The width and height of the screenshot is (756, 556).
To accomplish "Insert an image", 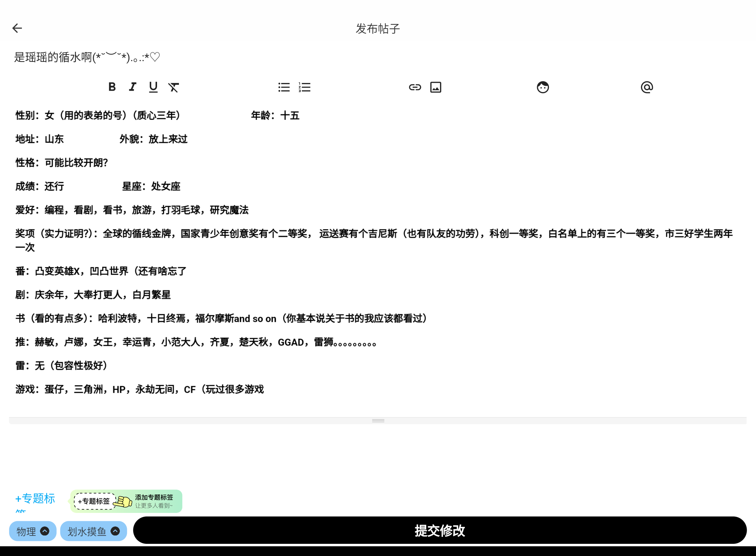I will coord(436,87).
